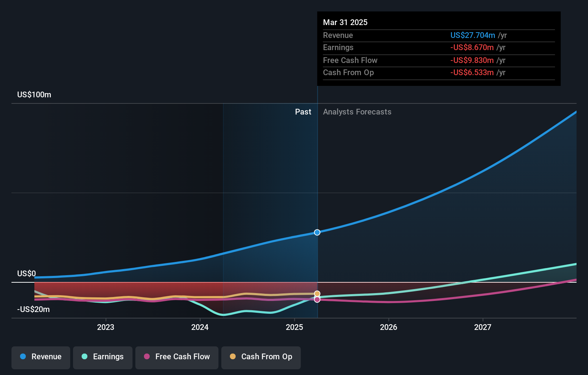Click the Revenue row label in tooltip

pyautogui.click(x=338, y=35)
